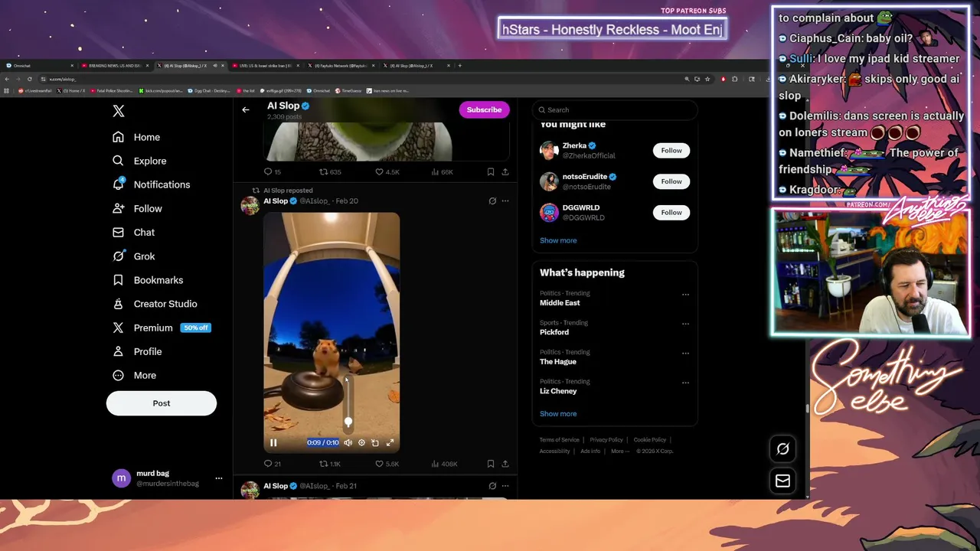
Task: Switch to BREAKING NEWS YouTube tab
Action: (x=116, y=66)
